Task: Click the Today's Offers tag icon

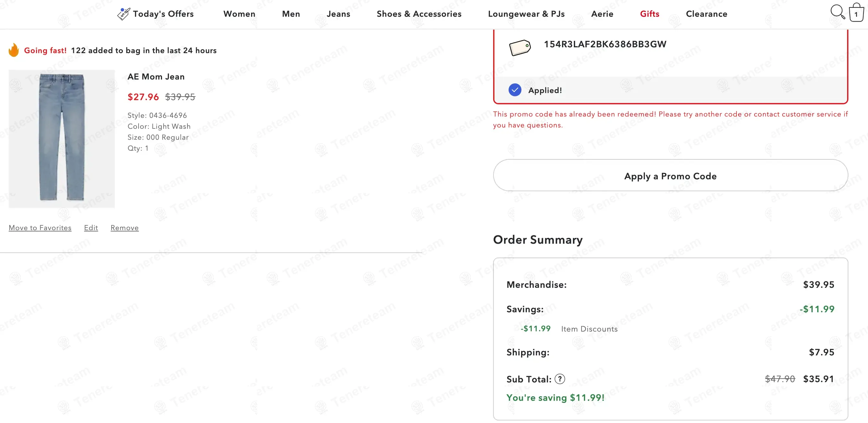Action: pos(123,14)
